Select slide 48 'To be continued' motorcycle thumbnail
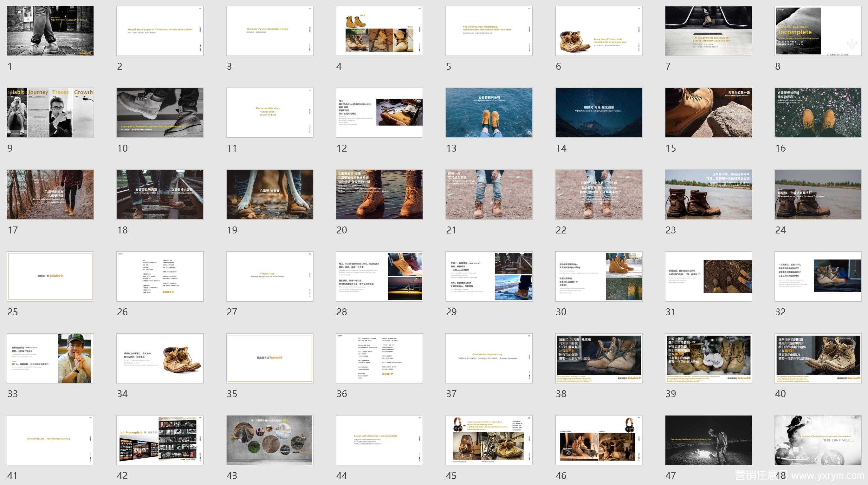 tap(818, 440)
